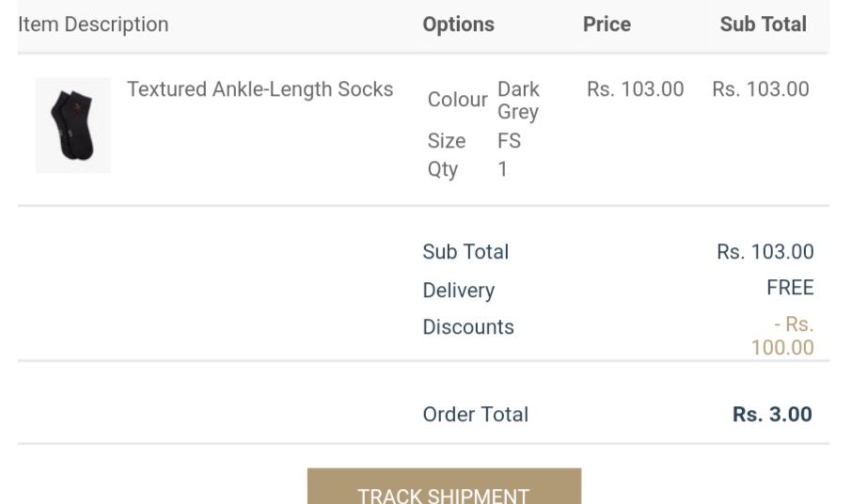Click the discount amount - Rs. 100.00

point(782,336)
